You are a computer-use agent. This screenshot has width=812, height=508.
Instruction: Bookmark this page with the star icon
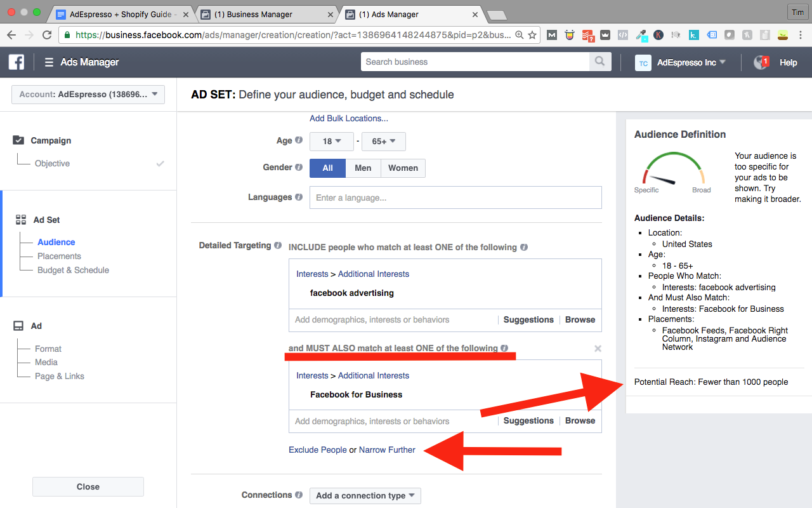532,35
